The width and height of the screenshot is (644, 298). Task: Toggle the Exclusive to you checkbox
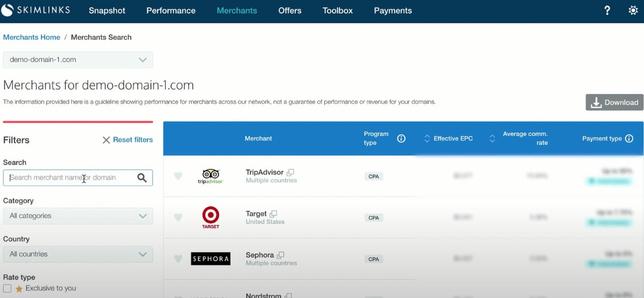click(7, 288)
